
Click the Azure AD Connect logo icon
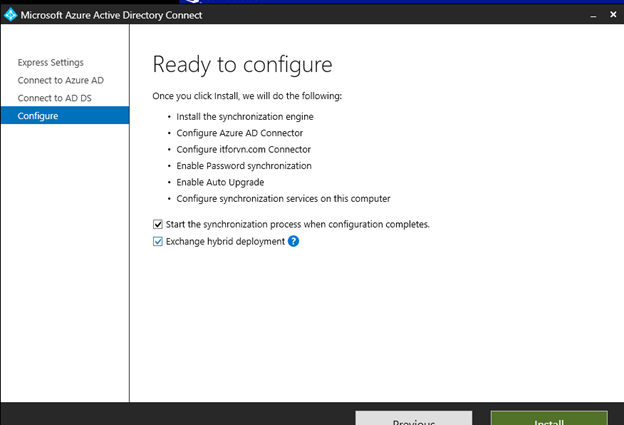(11, 15)
